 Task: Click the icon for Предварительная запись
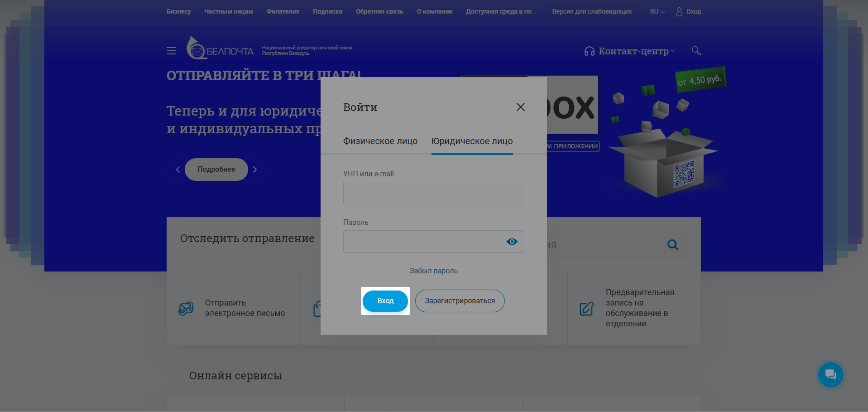586,308
